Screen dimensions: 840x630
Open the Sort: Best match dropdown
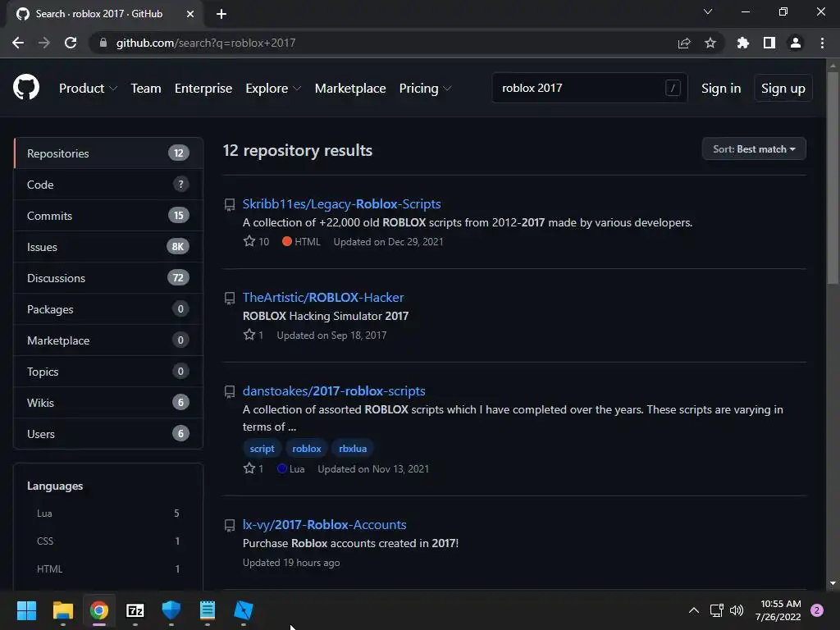pyautogui.click(x=754, y=149)
